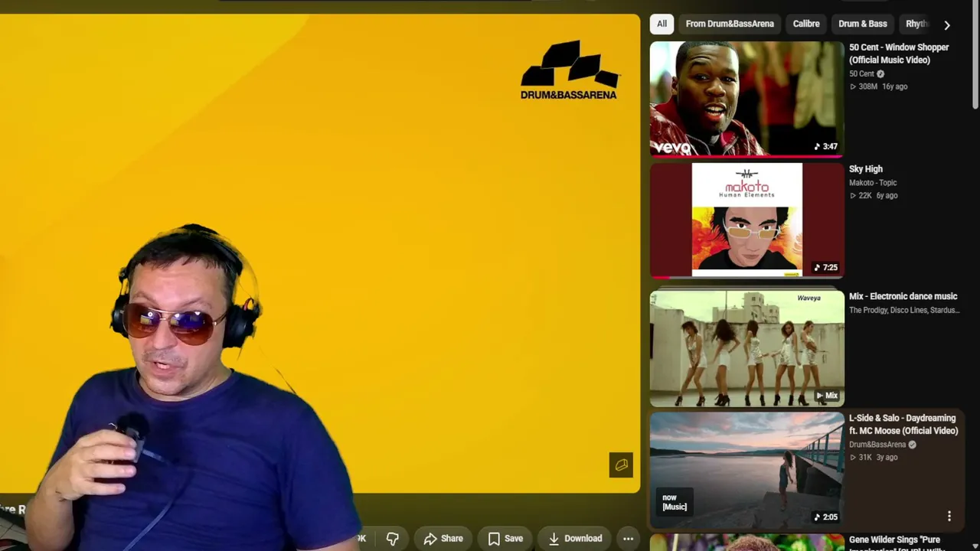
Task: Open the title '50 Cent - Window Shopper'
Action: [x=899, y=54]
